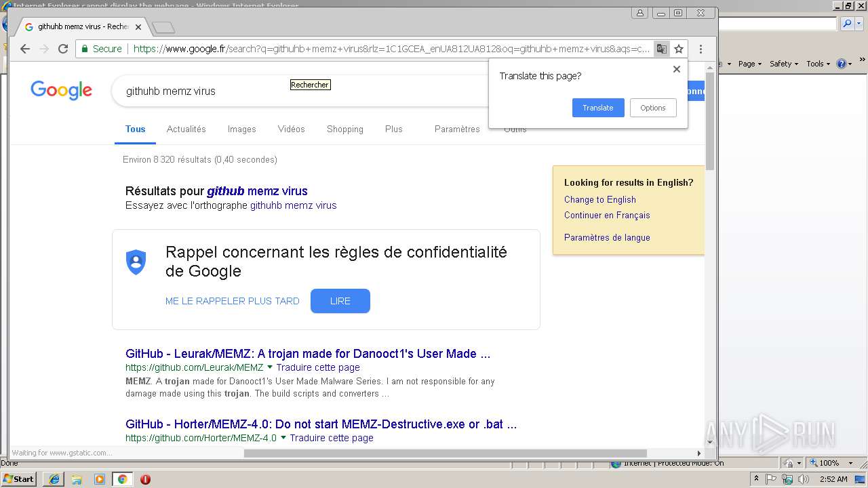
Task: Open a new Chrome tab
Action: pyautogui.click(x=163, y=28)
